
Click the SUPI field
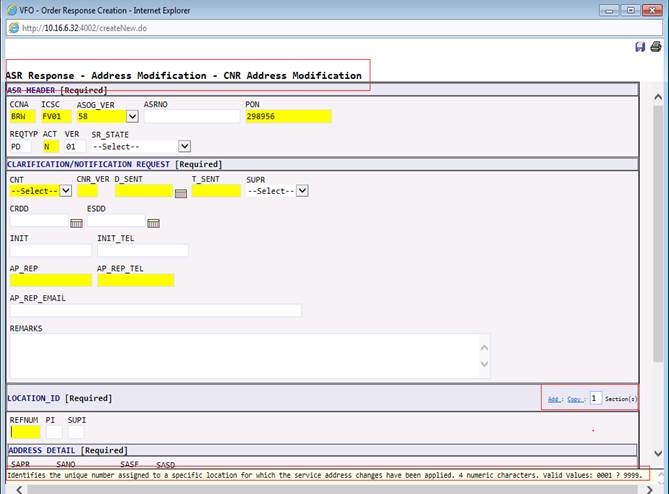coord(76,432)
